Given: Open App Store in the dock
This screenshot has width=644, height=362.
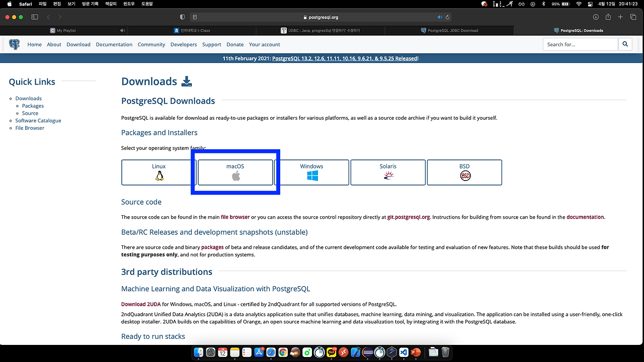Looking at the screenshot, I should tap(259, 352).
